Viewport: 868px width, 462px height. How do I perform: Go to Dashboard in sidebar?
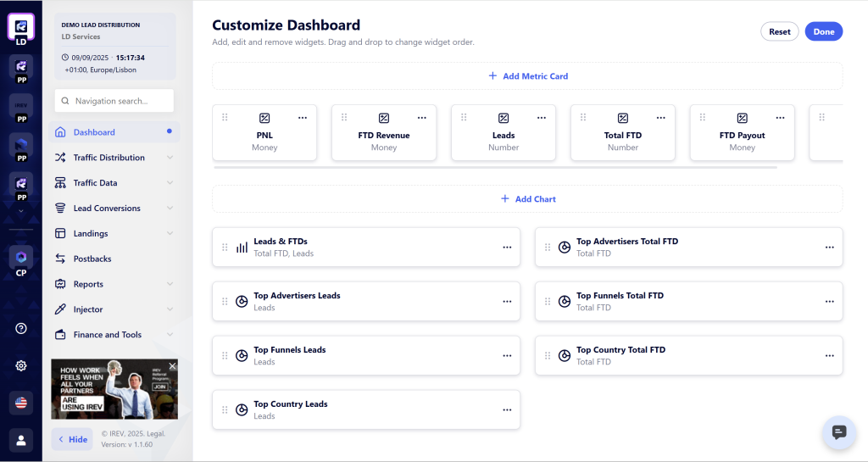click(94, 132)
